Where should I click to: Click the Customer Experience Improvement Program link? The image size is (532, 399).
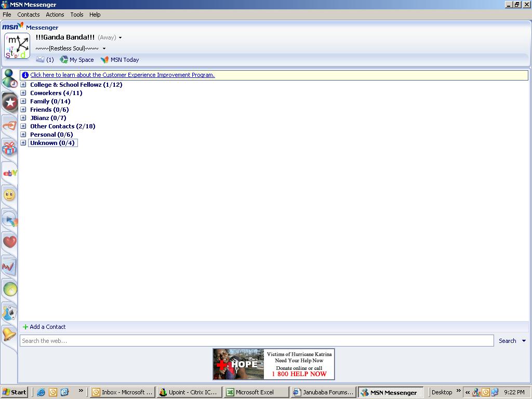[x=123, y=75]
